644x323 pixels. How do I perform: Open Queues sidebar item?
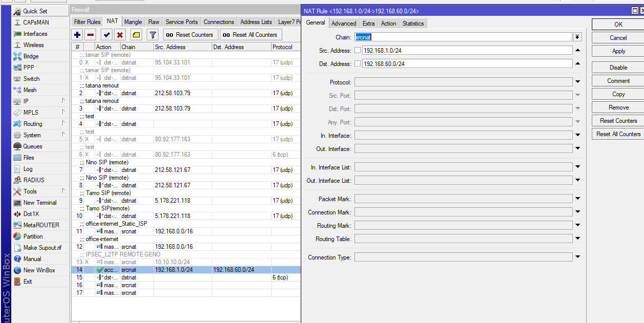(40, 146)
